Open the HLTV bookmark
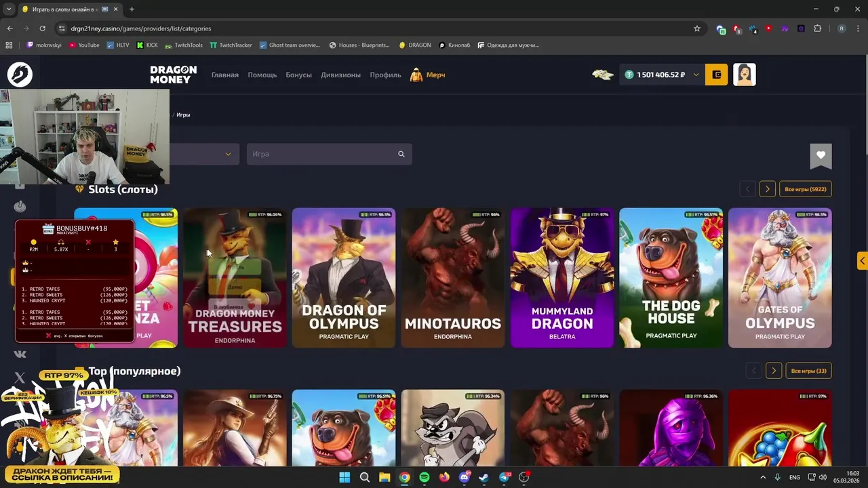 pos(118,45)
